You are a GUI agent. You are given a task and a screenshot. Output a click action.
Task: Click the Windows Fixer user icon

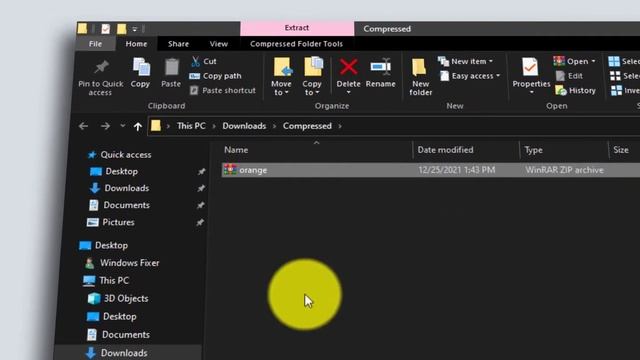[x=90, y=263]
